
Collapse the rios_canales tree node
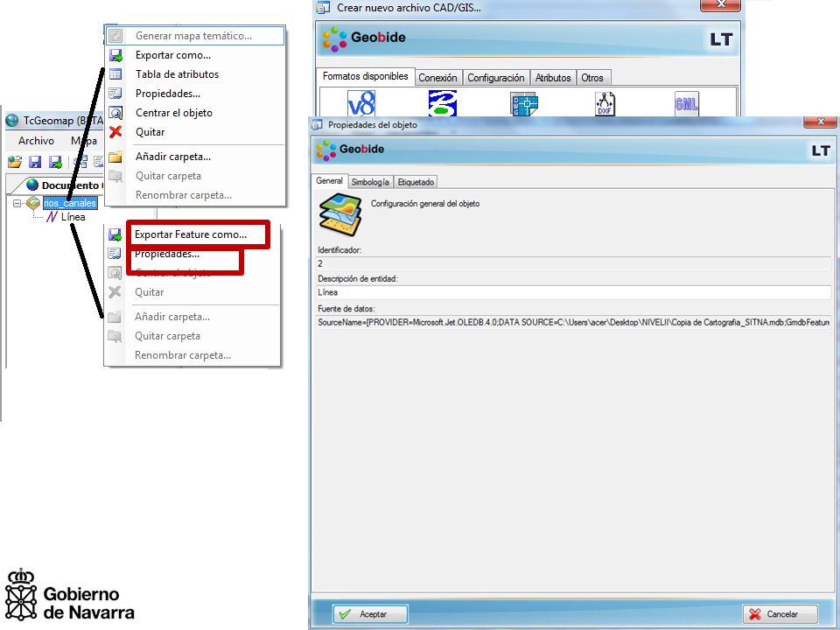coord(17,204)
